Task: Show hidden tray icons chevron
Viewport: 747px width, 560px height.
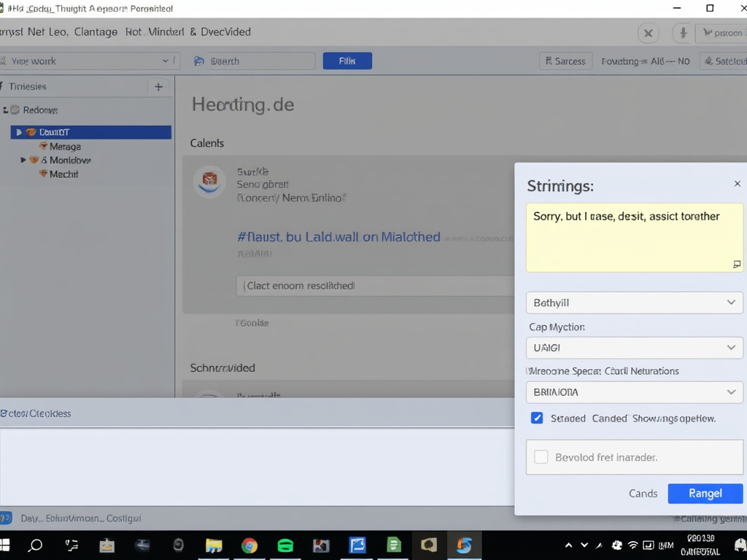Action: [568, 545]
